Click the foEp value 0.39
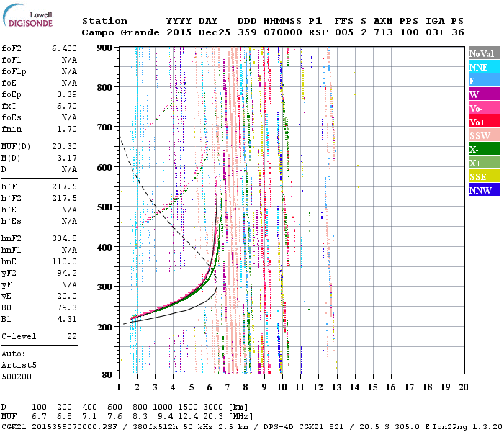504x432 pixels. 67,94
